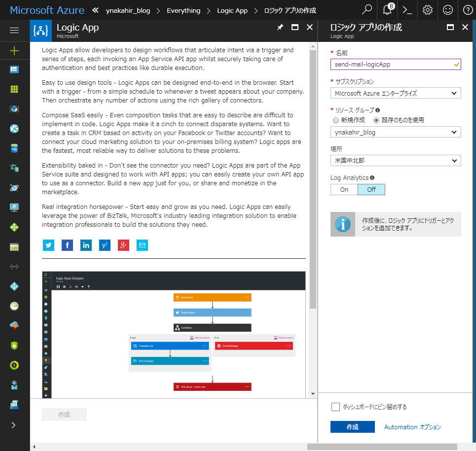Open ynakahir_blog resource group dropdown
The image size is (476, 451).
[x=396, y=132]
